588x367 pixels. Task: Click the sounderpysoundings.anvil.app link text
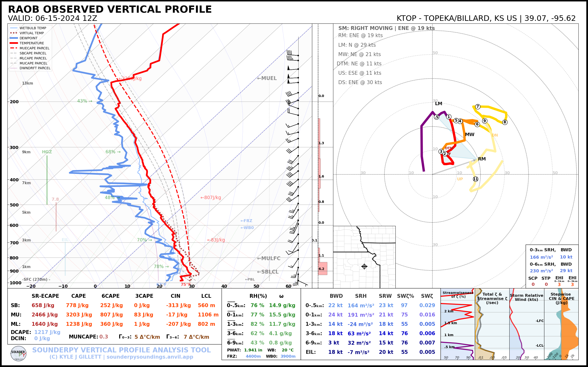pyautogui.click(x=150, y=357)
